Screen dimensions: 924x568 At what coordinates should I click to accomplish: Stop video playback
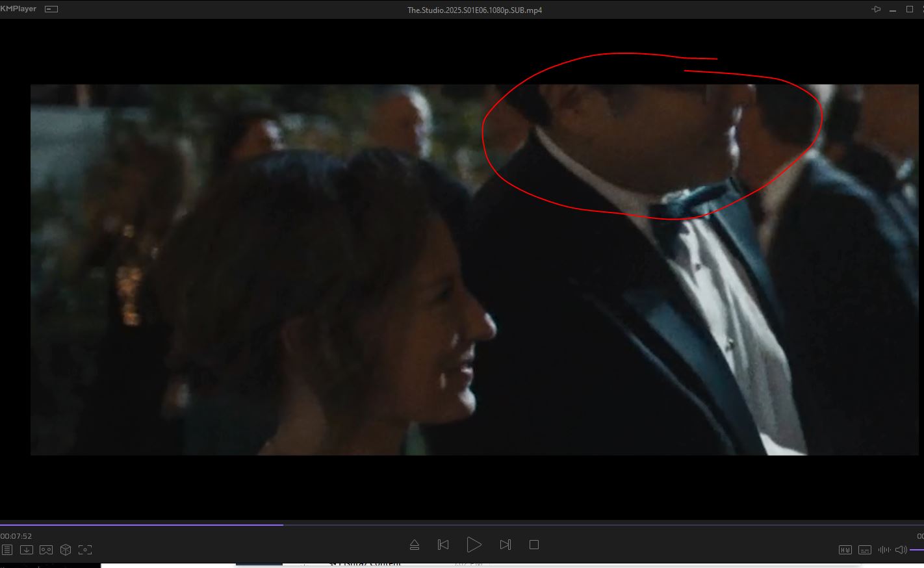pos(534,545)
